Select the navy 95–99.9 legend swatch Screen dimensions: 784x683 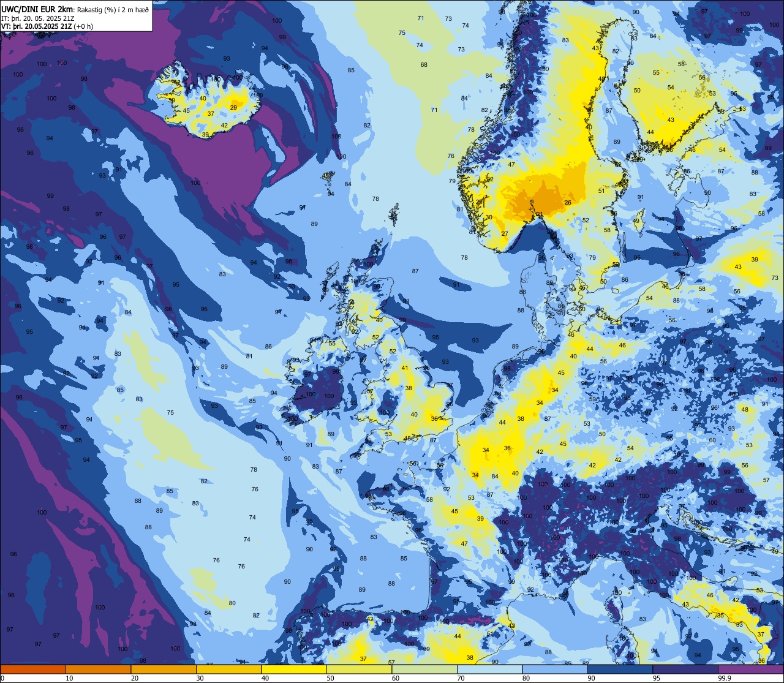[685, 669]
